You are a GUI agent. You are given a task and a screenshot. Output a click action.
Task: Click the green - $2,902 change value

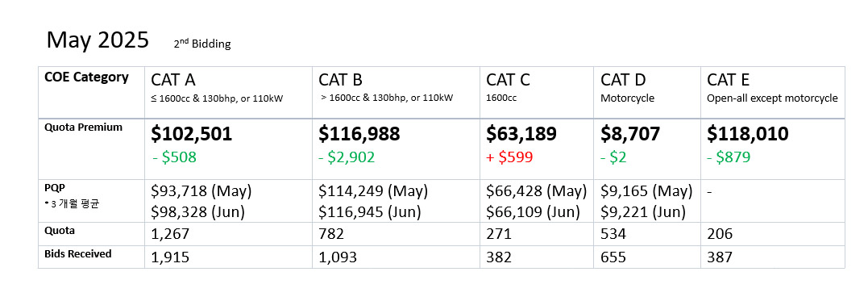tap(347, 157)
